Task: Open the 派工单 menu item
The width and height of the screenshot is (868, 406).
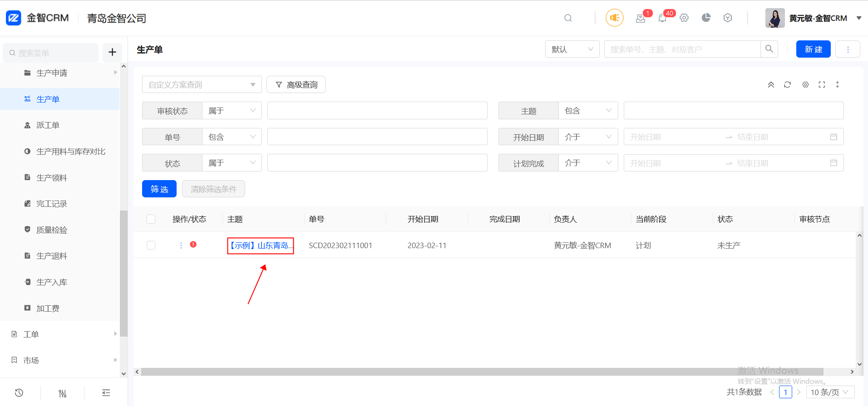Action: coord(60,125)
